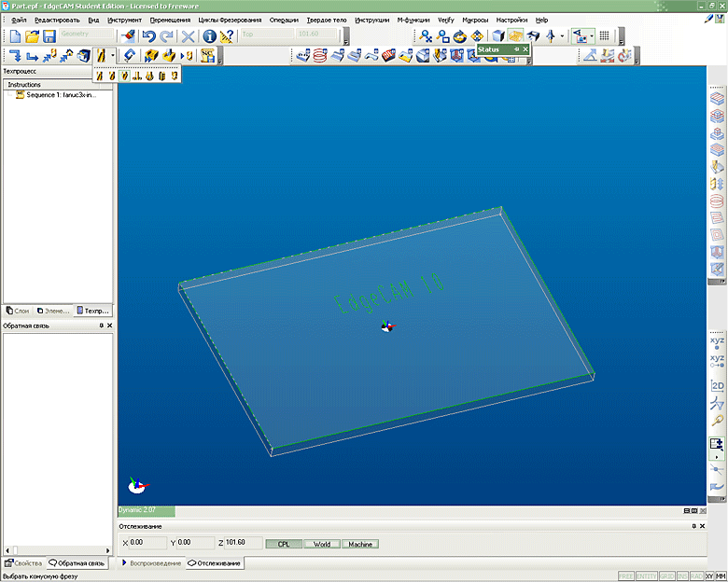
Task: Click the move-to-home arrows icon
Action: tap(66, 56)
